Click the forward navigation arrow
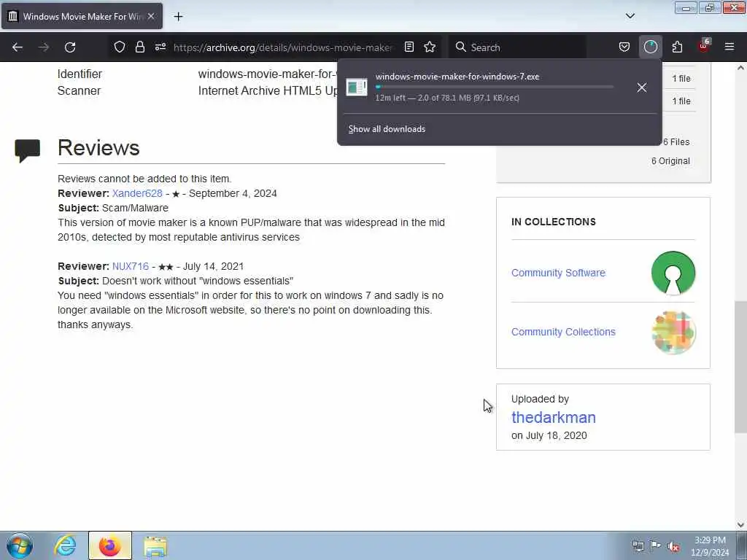This screenshot has width=747, height=560. point(44,47)
